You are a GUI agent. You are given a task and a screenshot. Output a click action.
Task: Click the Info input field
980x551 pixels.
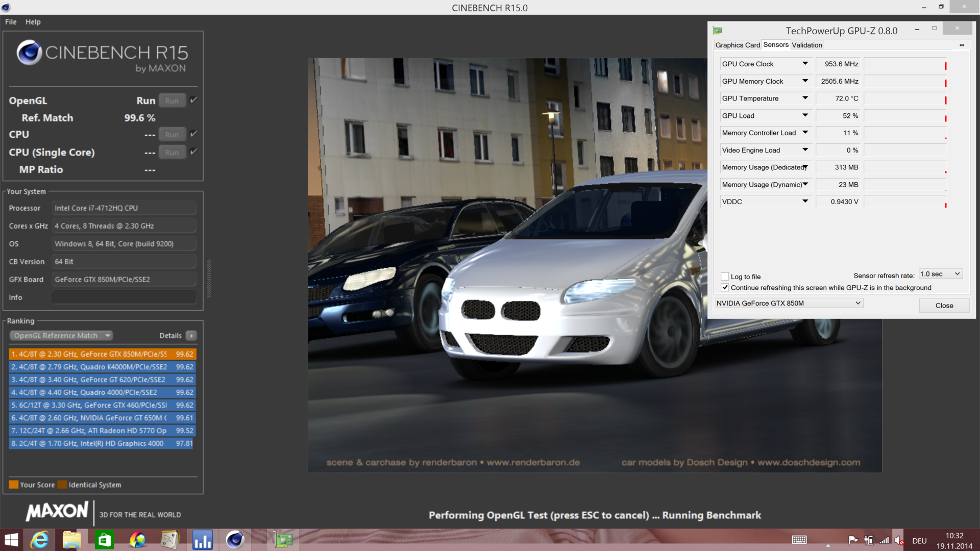coord(124,297)
